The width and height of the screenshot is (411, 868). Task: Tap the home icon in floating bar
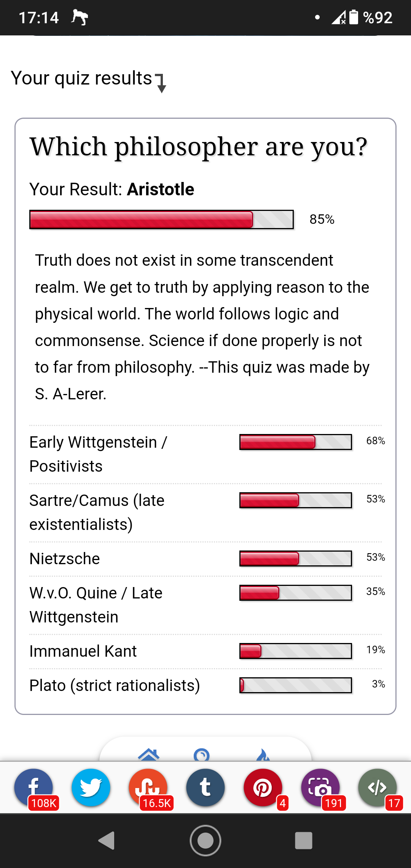pos(148,755)
